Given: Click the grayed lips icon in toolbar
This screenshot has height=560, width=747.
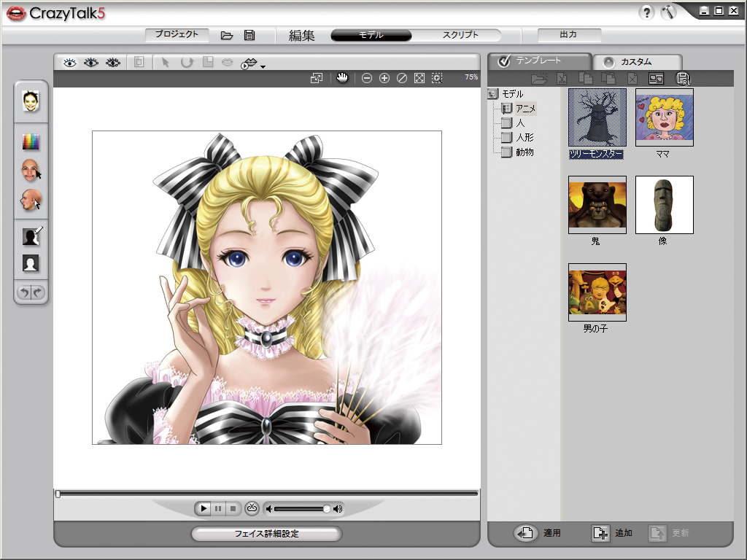Looking at the screenshot, I should [x=228, y=63].
